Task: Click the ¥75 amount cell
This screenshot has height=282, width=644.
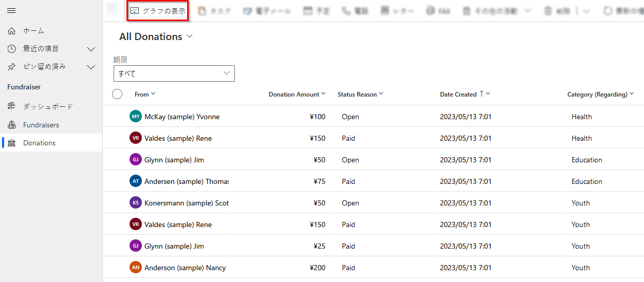Action: pos(319,181)
